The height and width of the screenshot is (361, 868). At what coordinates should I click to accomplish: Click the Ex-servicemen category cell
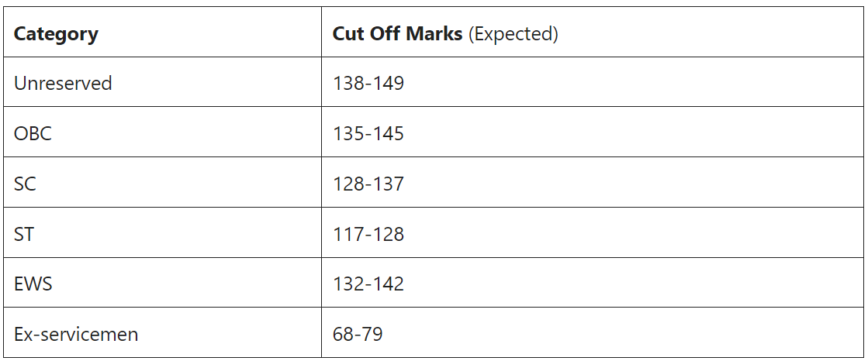point(162,333)
